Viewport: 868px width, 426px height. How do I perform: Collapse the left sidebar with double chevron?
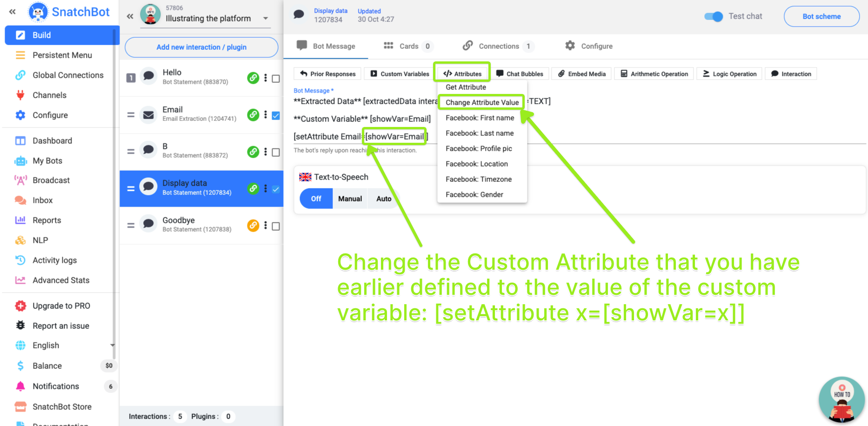click(x=13, y=12)
